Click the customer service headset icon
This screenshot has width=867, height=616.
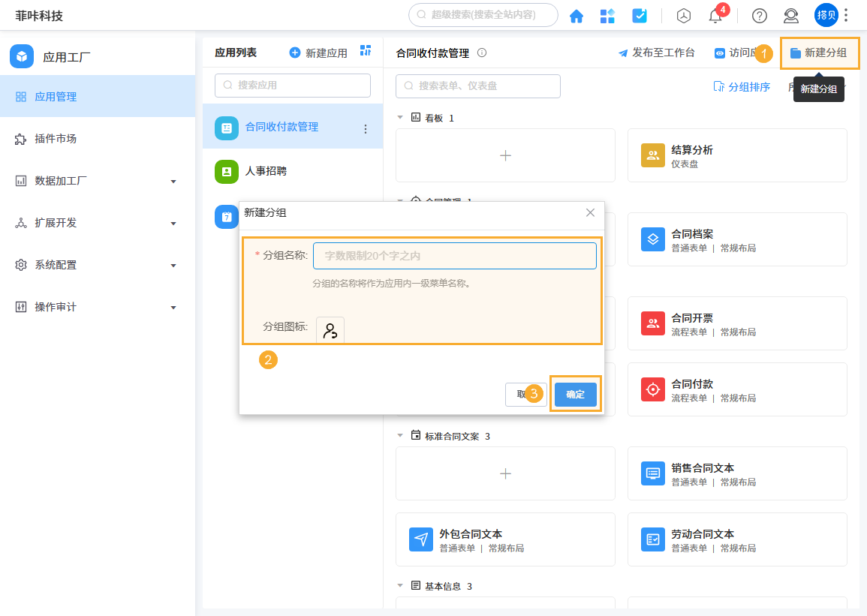pyautogui.click(x=791, y=15)
